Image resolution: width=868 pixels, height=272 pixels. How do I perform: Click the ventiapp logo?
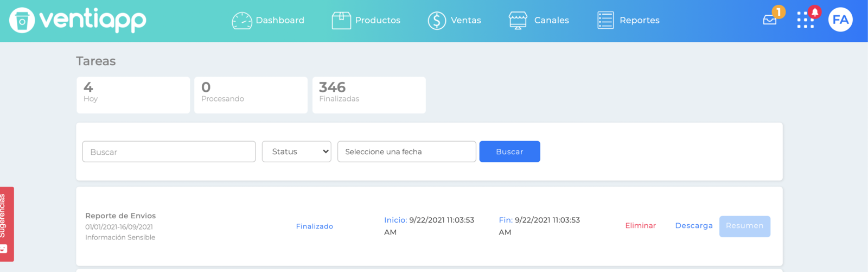(78, 20)
